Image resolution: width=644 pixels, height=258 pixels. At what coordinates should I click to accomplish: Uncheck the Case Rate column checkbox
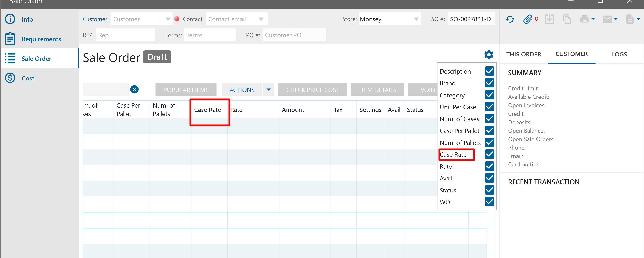point(489,154)
